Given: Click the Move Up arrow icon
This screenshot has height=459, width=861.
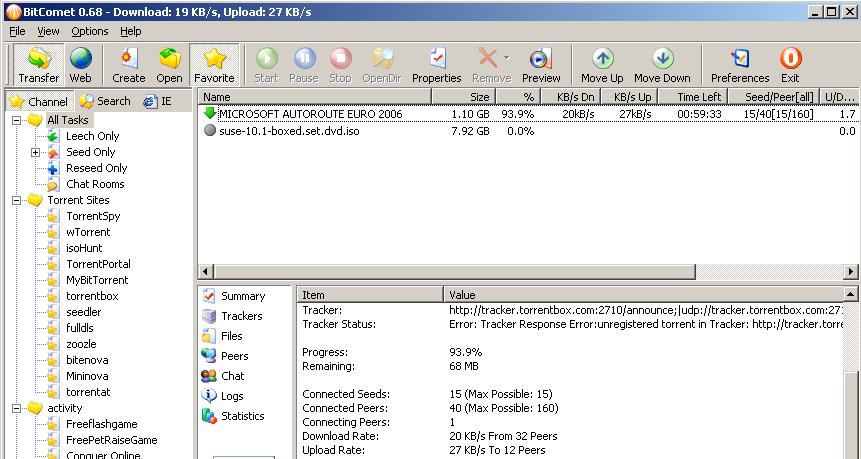Looking at the screenshot, I should [x=603, y=58].
